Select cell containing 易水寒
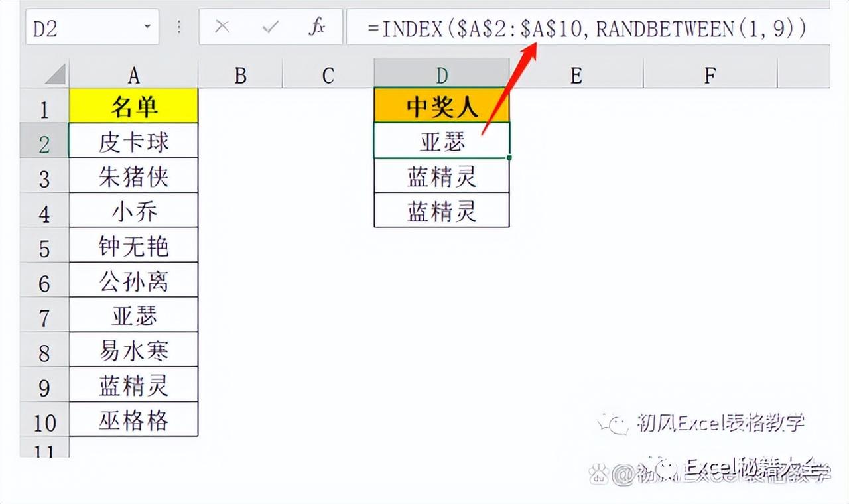 click(133, 350)
